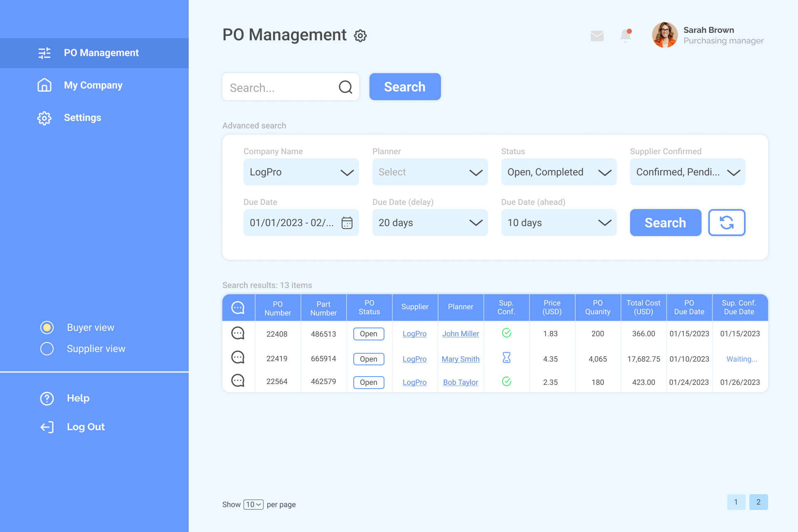Go to results page 2

[758, 502]
